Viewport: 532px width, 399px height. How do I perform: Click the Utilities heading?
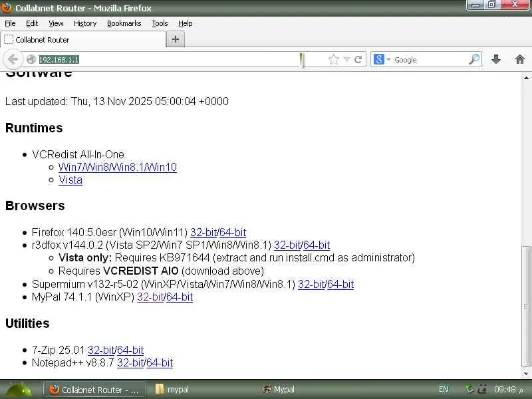[x=27, y=323]
